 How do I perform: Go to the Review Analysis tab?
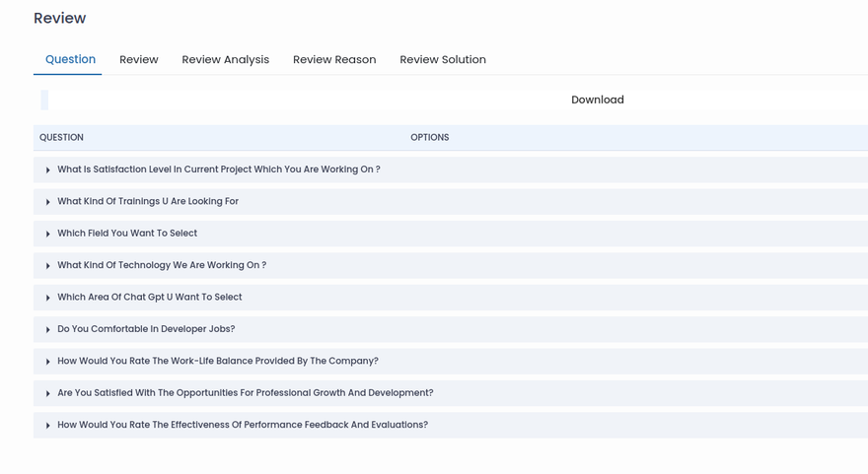pos(225,60)
